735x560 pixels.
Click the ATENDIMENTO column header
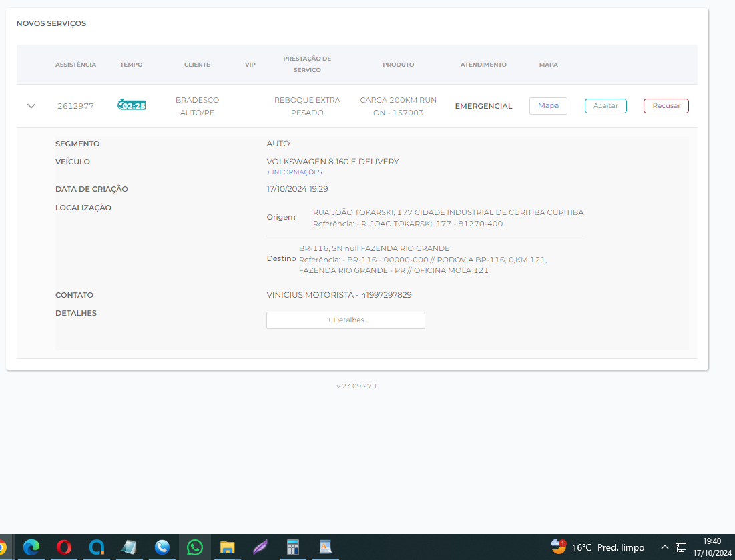484,65
